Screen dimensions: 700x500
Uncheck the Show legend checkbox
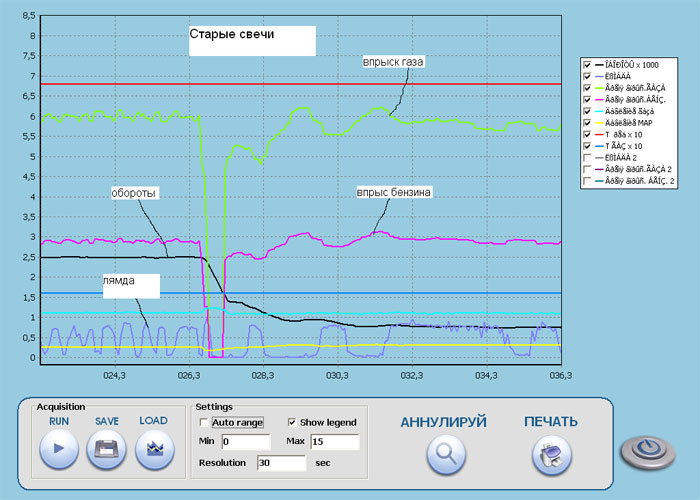click(x=292, y=422)
